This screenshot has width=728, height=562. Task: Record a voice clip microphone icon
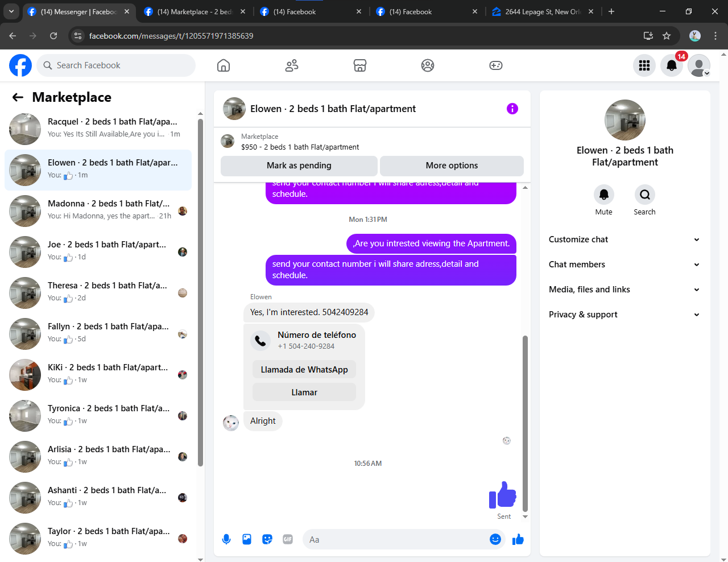pos(226,539)
